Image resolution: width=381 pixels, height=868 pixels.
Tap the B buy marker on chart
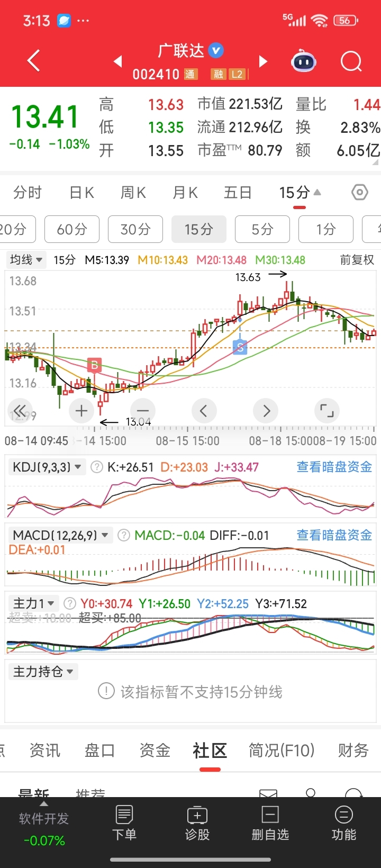tap(94, 365)
